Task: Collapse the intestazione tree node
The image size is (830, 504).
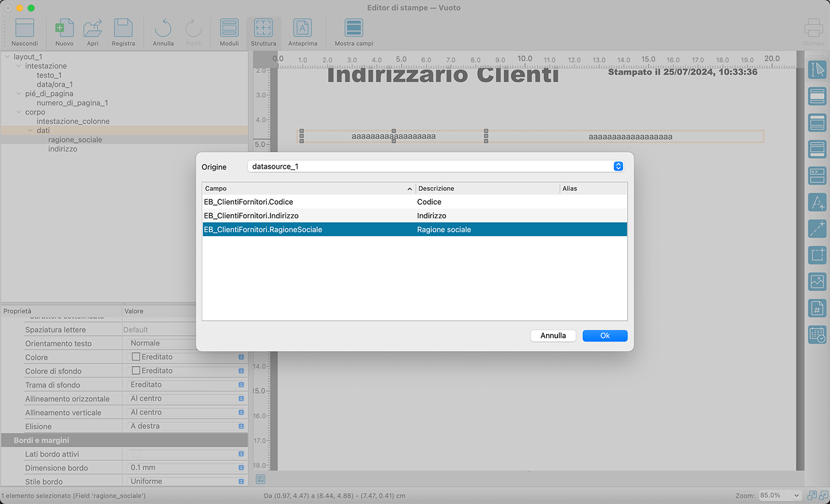Action: pyautogui.click(x=19, y=66)
